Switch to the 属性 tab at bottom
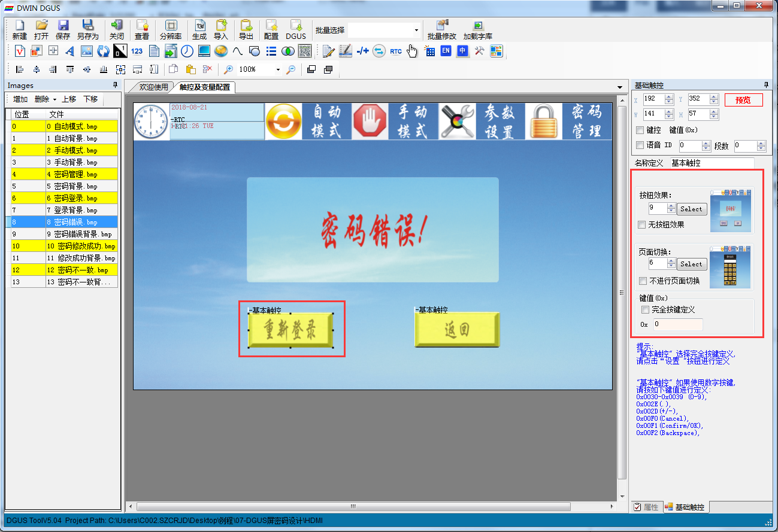Screen dimensions: 778x532 point(646,507)
